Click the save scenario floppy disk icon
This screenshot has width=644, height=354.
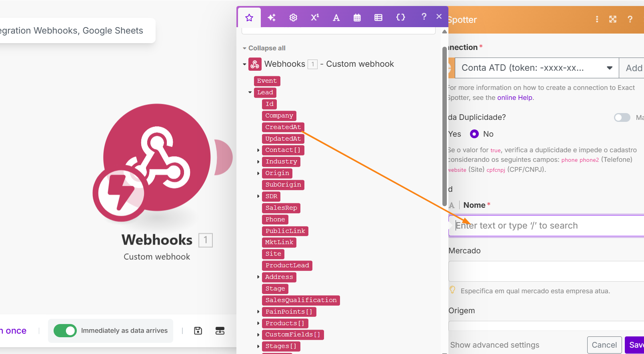(198, 331)
